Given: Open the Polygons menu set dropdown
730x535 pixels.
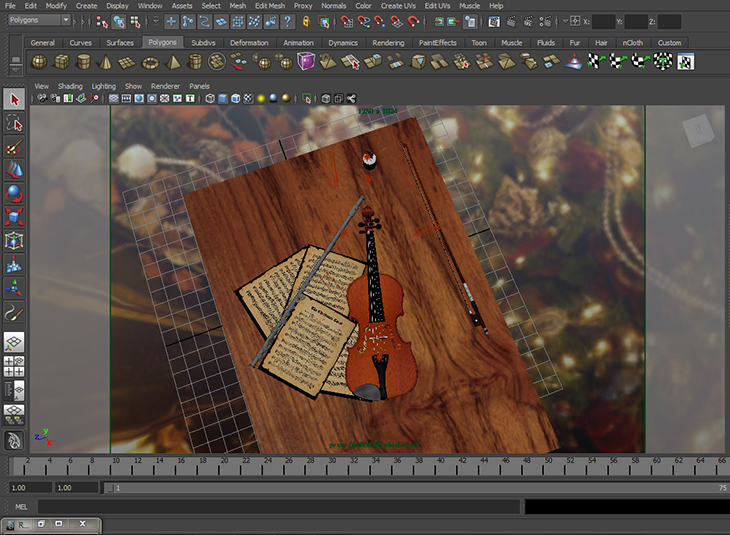Looking at the screenshot, I should coord(40,20).
